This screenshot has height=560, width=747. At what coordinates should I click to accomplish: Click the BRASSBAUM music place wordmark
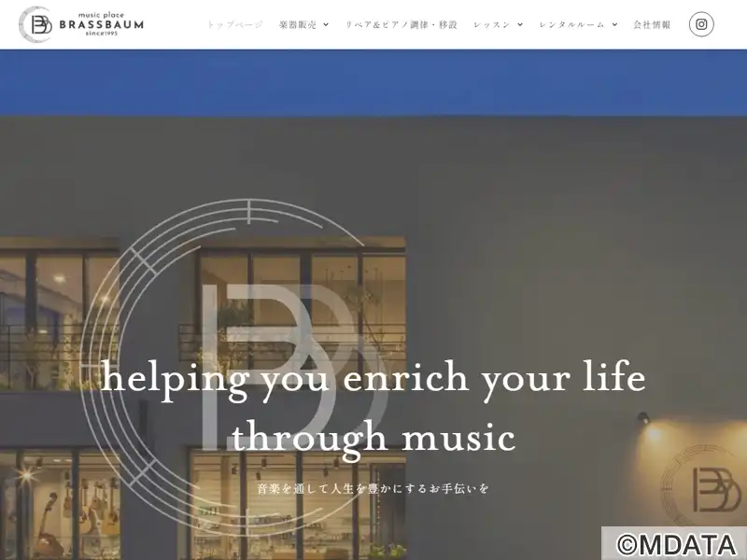101,24
